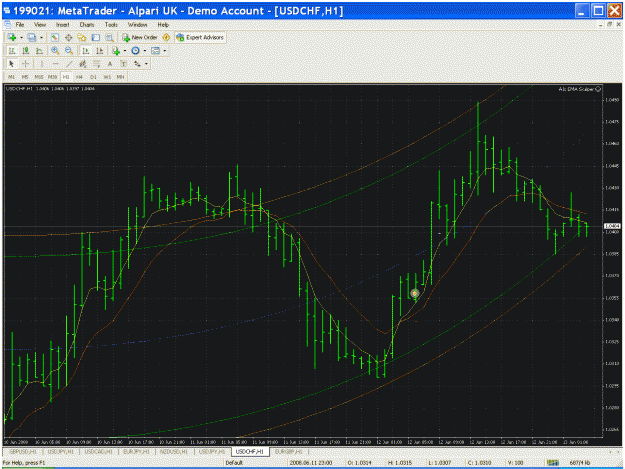
Task: Click the Periods clock icon
Action: pos(135,51)
